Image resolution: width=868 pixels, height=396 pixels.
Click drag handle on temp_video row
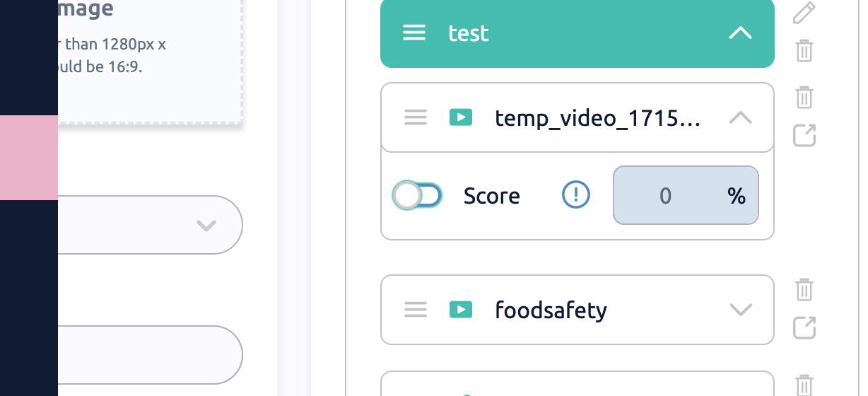click(416, 117)
